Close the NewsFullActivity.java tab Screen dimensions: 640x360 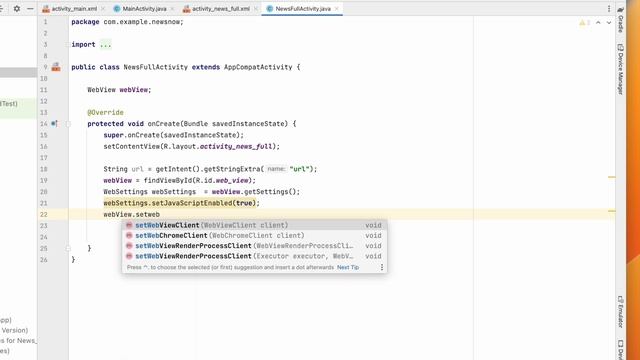(x=336, y=9)
